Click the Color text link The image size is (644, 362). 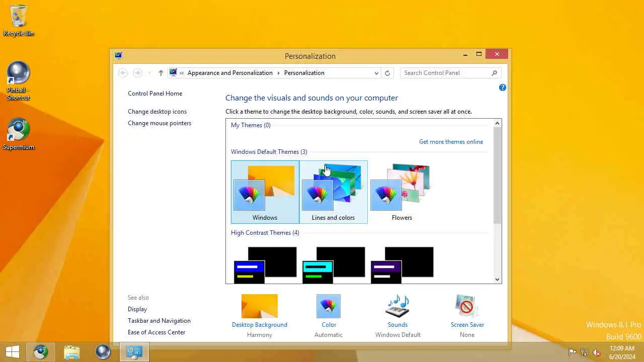pos(329,325)
